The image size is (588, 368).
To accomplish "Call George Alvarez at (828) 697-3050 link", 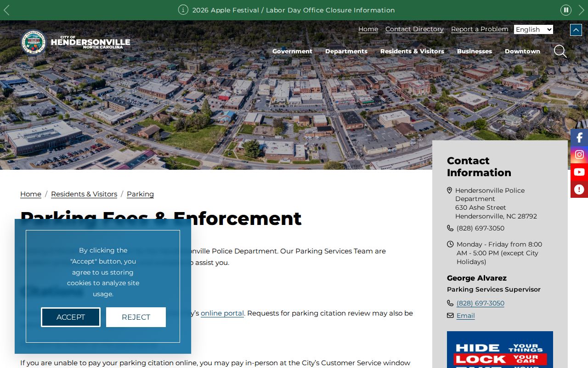I will (481, 303).
